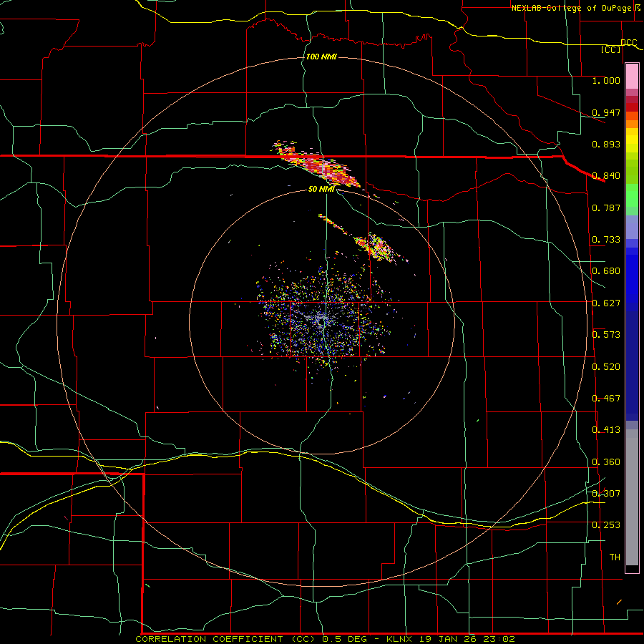The width and height of the screenshot is (644, 644).
Task: Click the [CC] units label
Action: click(611, 49)
